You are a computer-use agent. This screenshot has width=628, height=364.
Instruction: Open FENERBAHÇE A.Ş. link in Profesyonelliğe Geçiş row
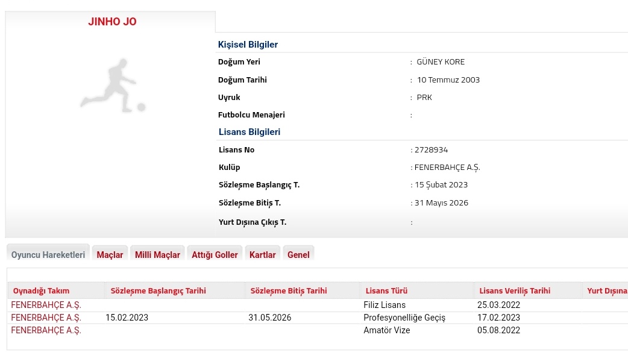(46, 318)
